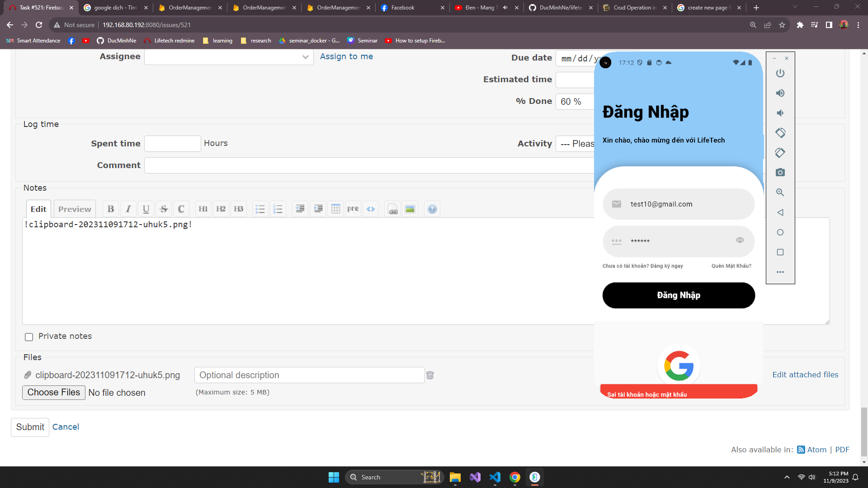Toggle bold formatting in notes toolbar

[111, 209]
